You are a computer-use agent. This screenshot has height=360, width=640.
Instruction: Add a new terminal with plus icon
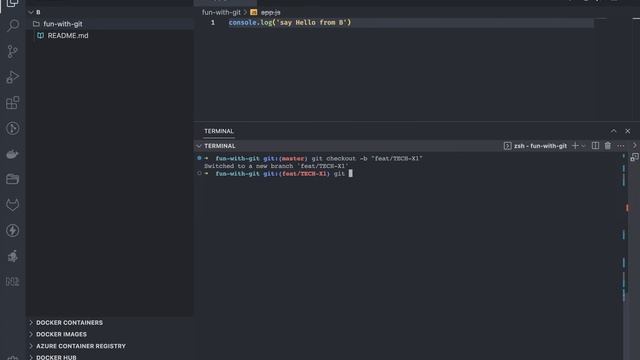point(575,146)
